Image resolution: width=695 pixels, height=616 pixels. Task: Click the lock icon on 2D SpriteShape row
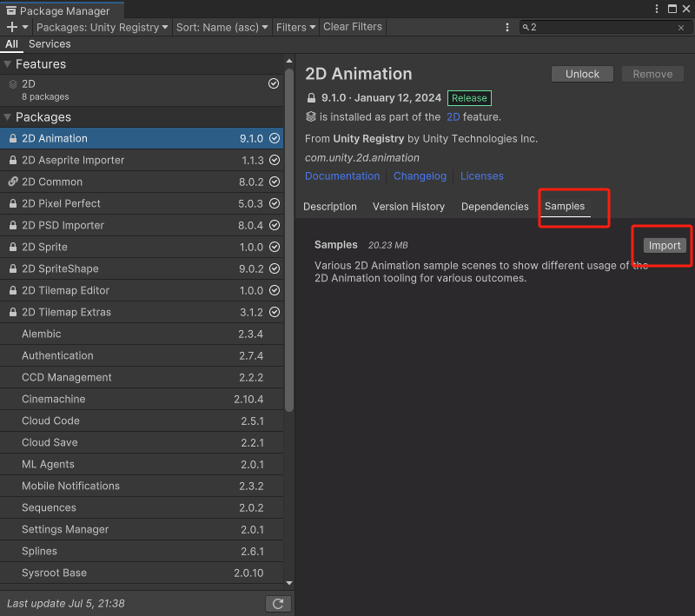coord(13,268)
